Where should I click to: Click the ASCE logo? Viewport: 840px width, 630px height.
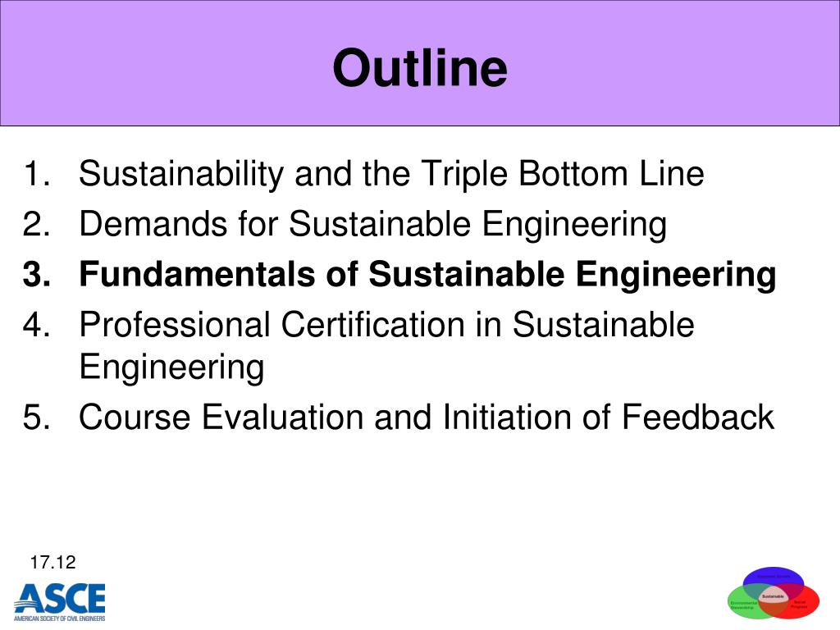[59, 602]
